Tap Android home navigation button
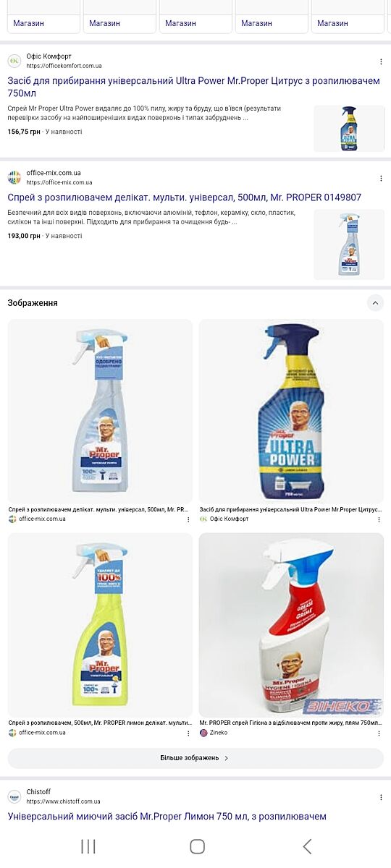Image resolution: width=391 pixels, height=868 pixels. click(197, 846)
